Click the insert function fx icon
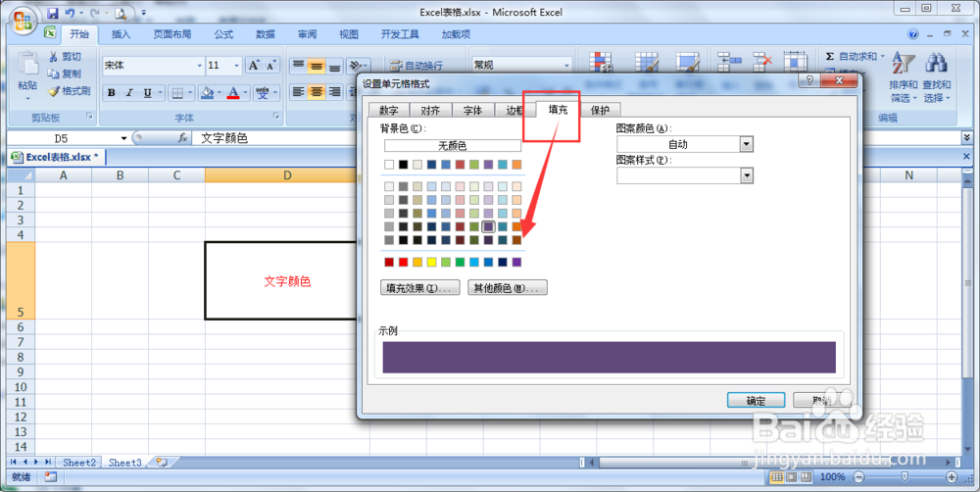Viewport: 980px width, 492px height. (182, 137)
